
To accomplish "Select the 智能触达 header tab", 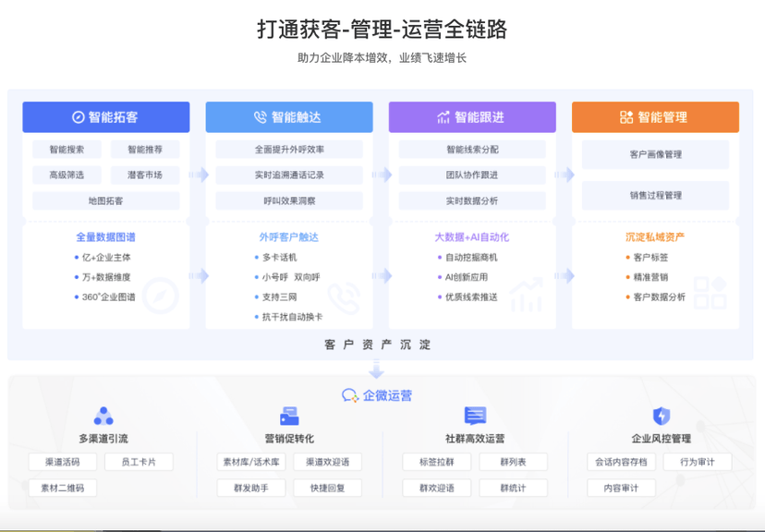I will [x=289, y=117].
